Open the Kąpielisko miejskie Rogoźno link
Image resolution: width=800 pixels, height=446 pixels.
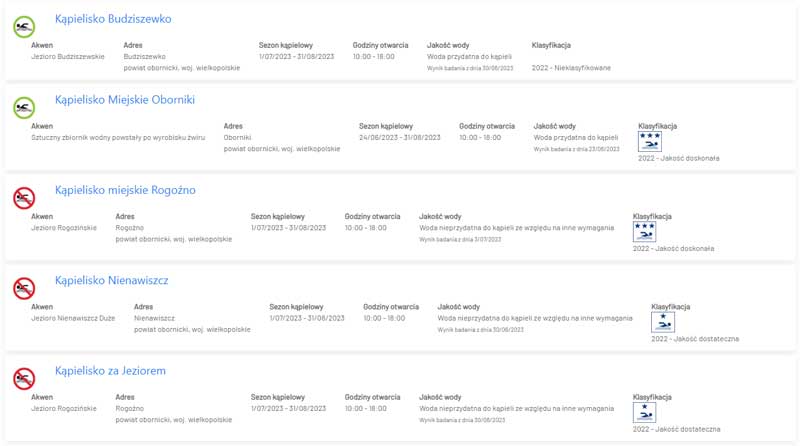[x=125, y=190]
